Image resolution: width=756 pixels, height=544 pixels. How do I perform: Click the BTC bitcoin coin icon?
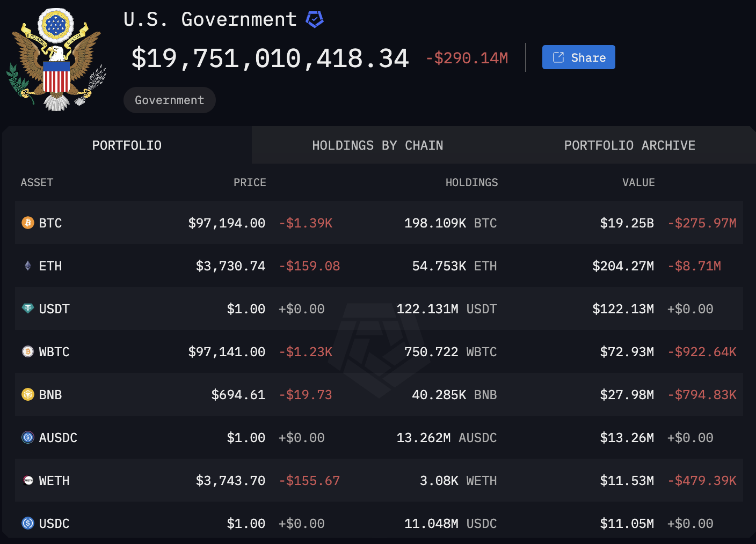point(28,223)
